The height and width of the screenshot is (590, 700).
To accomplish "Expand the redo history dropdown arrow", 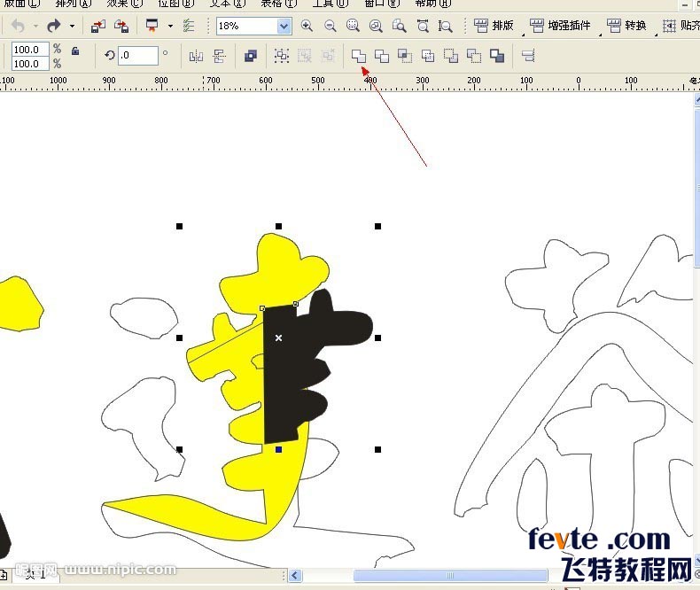I will 72,26.
